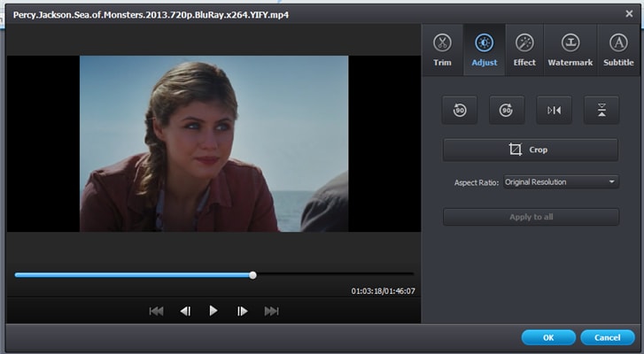Flip the video vertically

pos(601,110)
